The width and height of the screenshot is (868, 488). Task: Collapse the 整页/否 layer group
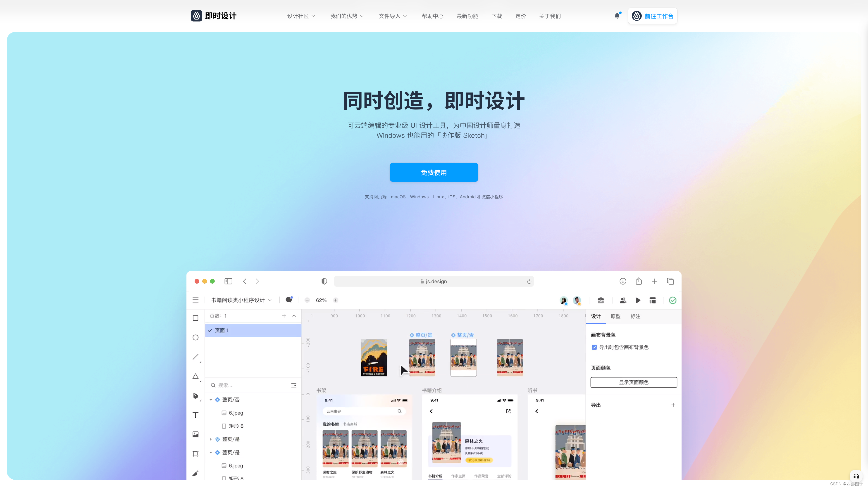211,400
